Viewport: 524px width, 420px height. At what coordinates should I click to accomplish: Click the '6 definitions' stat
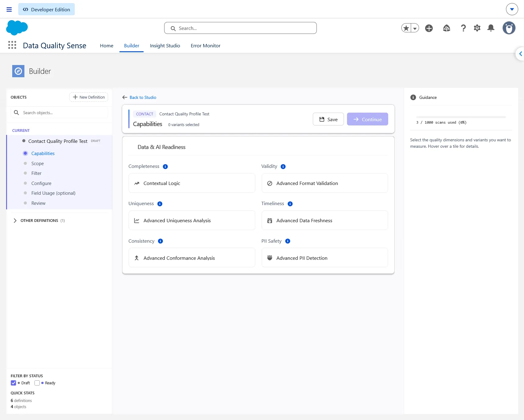tap(21, 400)
